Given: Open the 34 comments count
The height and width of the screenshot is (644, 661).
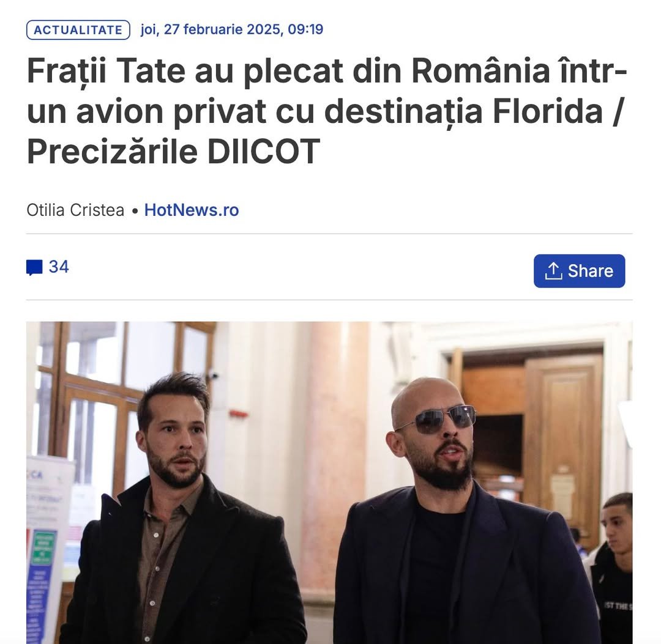Looking at the screenshot, I should pyautogui.click(x=59, y=267).
